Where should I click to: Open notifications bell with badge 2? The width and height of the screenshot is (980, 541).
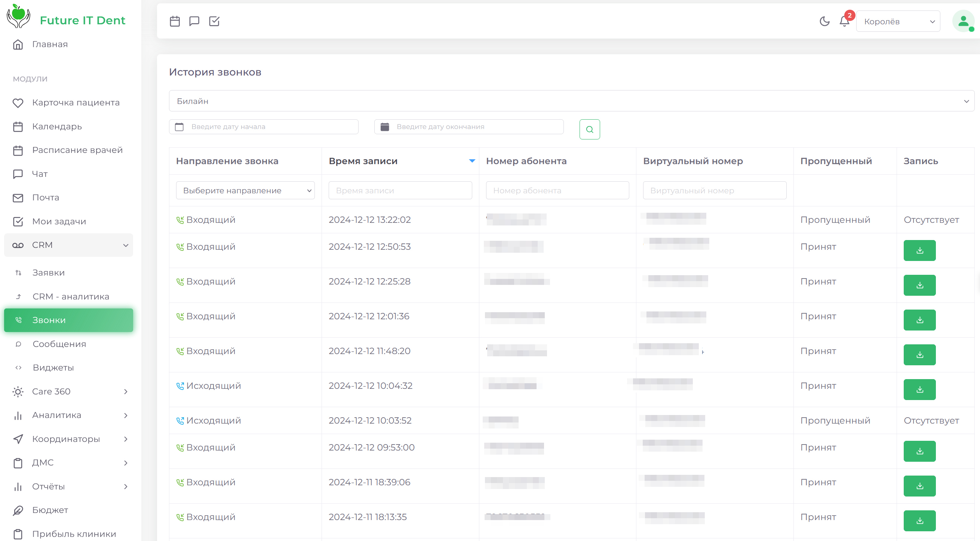(x=845, y=21)
